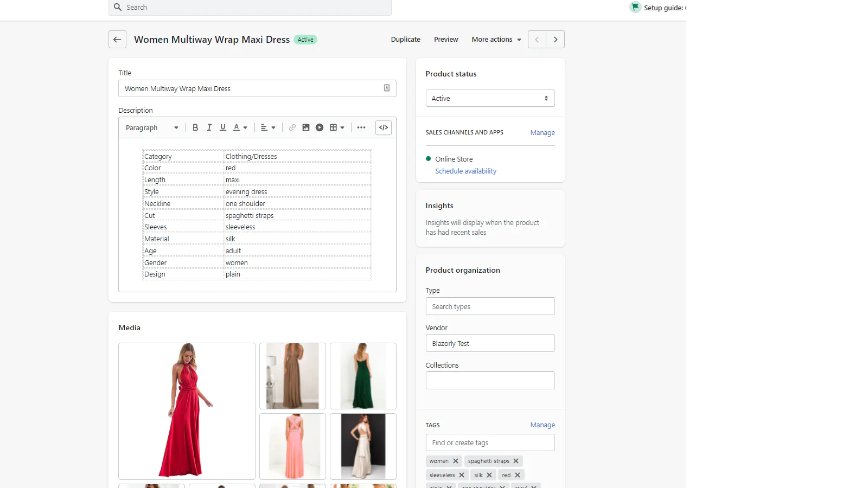Insert image into description

[x=306, y=127]
